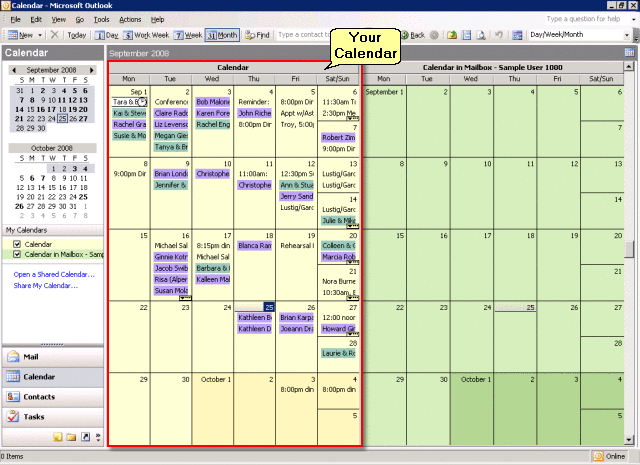
Task: Open Calendar in the navigation pane
Action: tap(53, 377)
